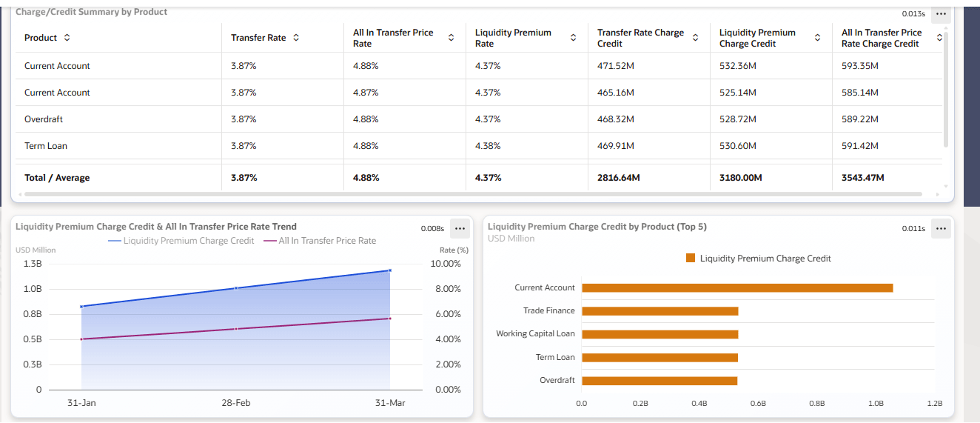
Task: Sort by the Product column
Action: [x=67, y=38]
